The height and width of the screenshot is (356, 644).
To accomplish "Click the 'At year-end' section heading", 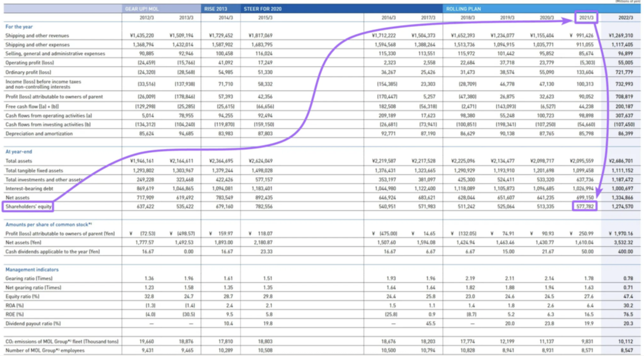I will 18,152.
